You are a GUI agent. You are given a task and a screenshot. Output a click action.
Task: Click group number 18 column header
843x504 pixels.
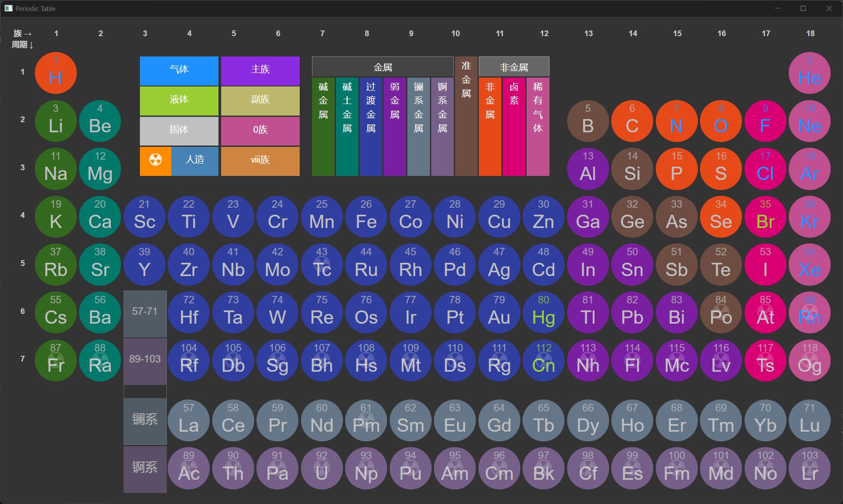click(810, 34)
